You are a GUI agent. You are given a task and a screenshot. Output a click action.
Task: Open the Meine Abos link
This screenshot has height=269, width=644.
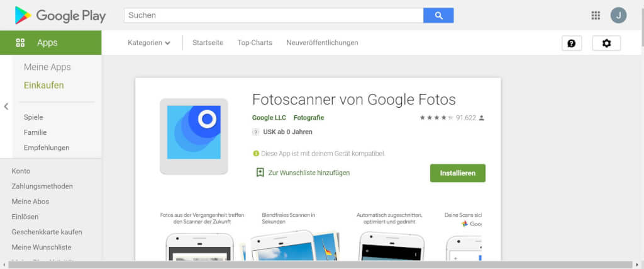click(30, 202)
